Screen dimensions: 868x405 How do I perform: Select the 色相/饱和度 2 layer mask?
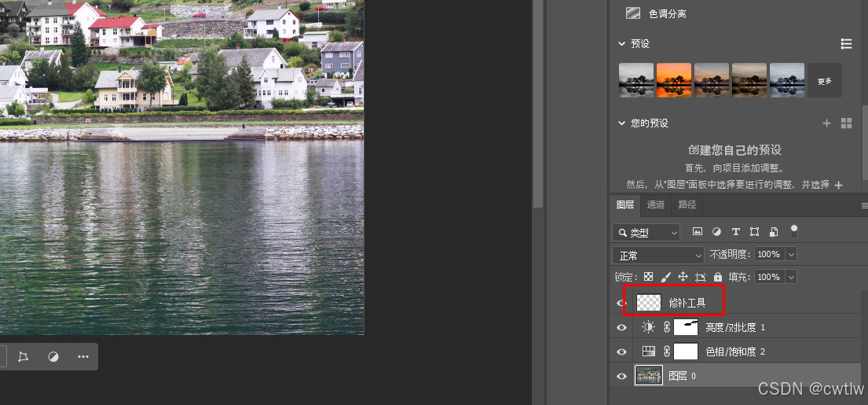(686, 352)
